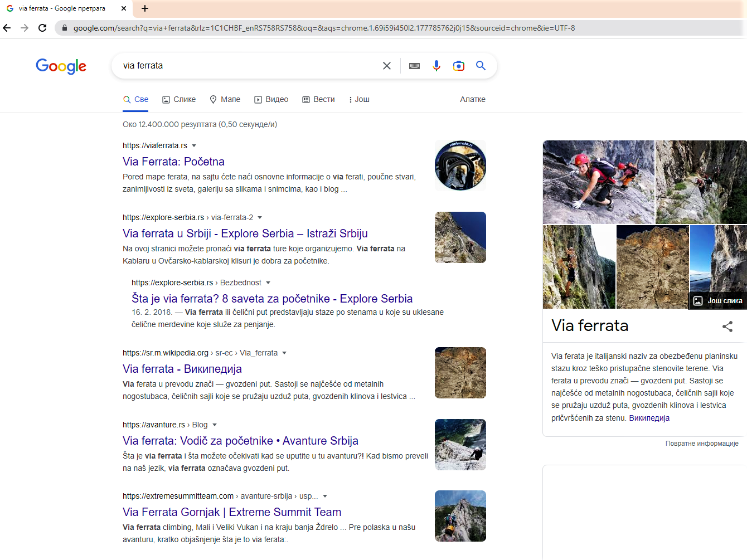This screenshot has height=560, width=747.
Task: Click https://extremesummitteam.com URL text
Action: tap(178, 496)
